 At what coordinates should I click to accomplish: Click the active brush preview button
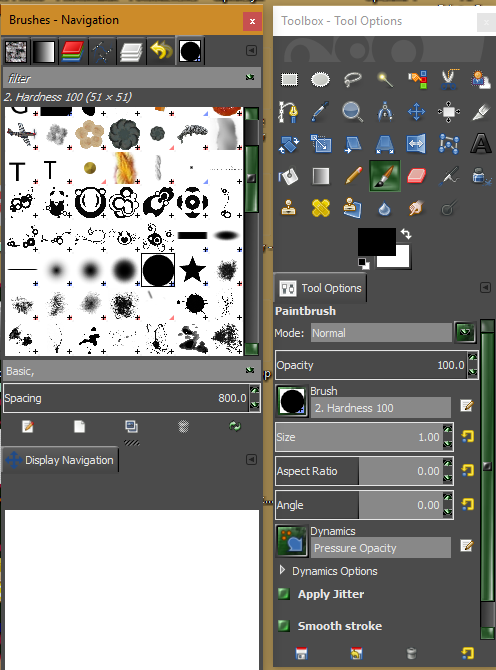(292, 401)
